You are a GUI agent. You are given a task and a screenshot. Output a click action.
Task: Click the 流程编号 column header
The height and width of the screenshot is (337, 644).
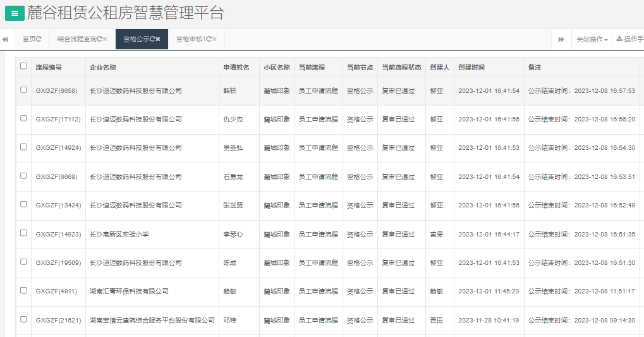[49, 67]
